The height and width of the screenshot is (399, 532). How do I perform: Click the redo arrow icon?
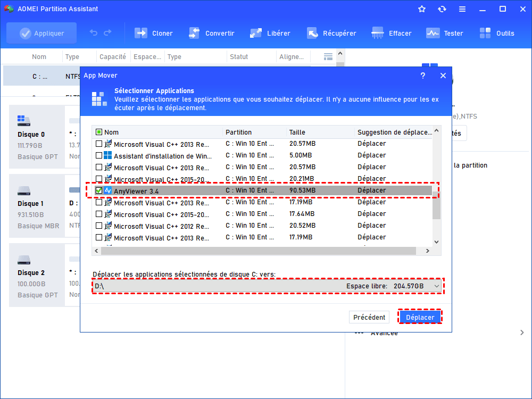[107, 32]
